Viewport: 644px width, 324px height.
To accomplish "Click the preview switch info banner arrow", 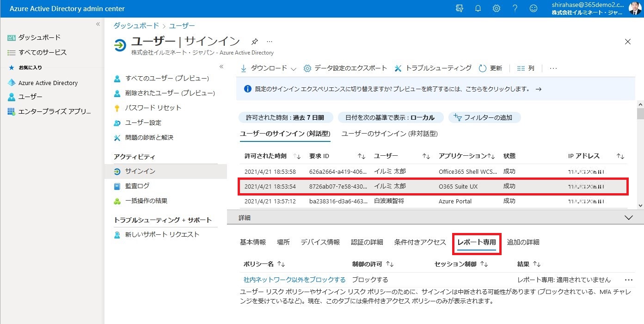I will click(x=538, y=89).
